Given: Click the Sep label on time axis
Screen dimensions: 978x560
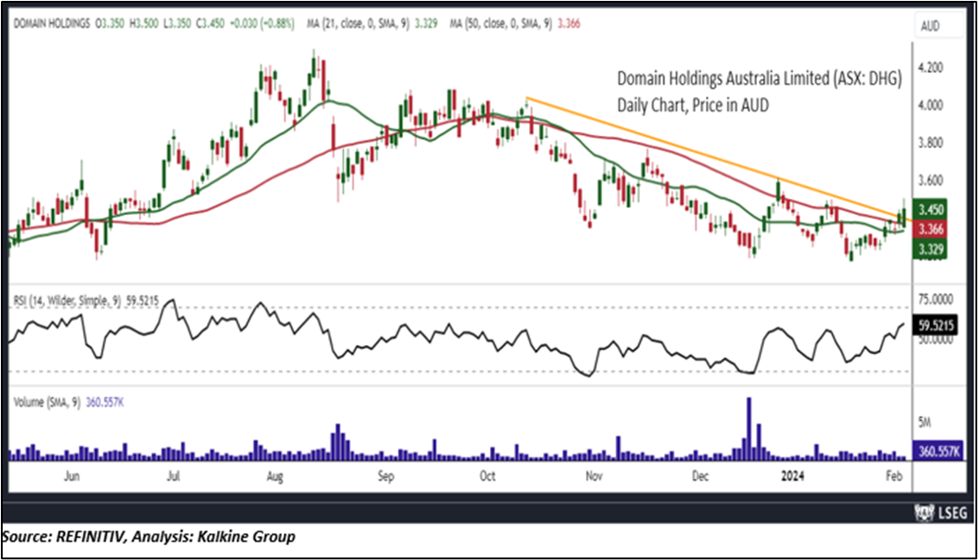Looking at the screenshot, I should pos(385,476).
